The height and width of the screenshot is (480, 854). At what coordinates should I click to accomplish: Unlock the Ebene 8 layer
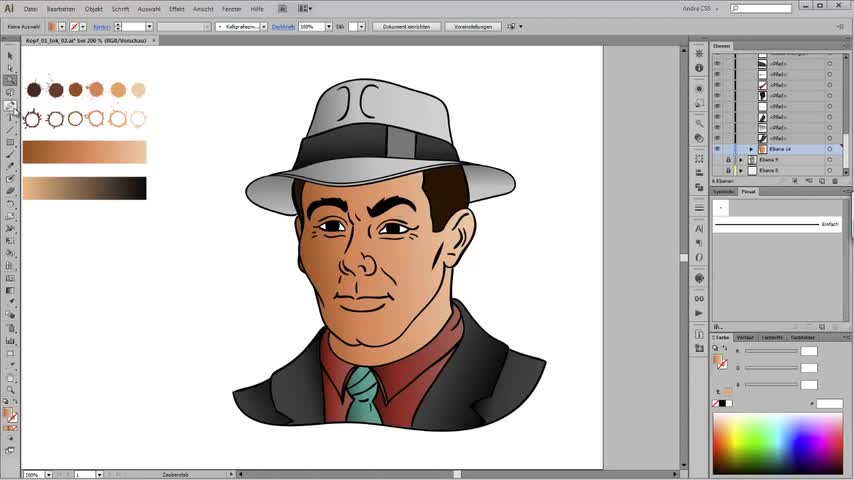pyautogui.click(x=727, y=171)
